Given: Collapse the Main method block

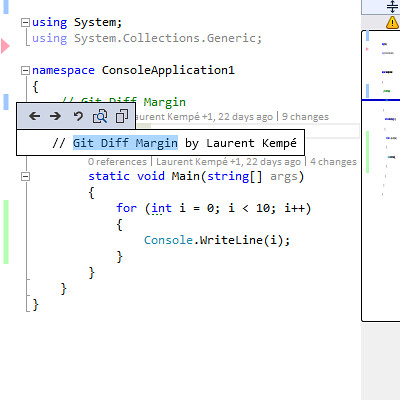Looking at the screenshot, I should [x=25, y=176].
